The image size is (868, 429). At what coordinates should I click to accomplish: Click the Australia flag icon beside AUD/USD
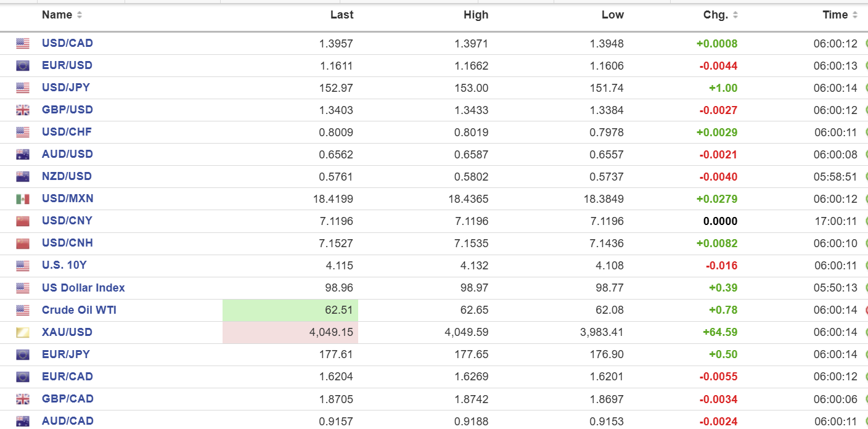(x=23, y=155)
